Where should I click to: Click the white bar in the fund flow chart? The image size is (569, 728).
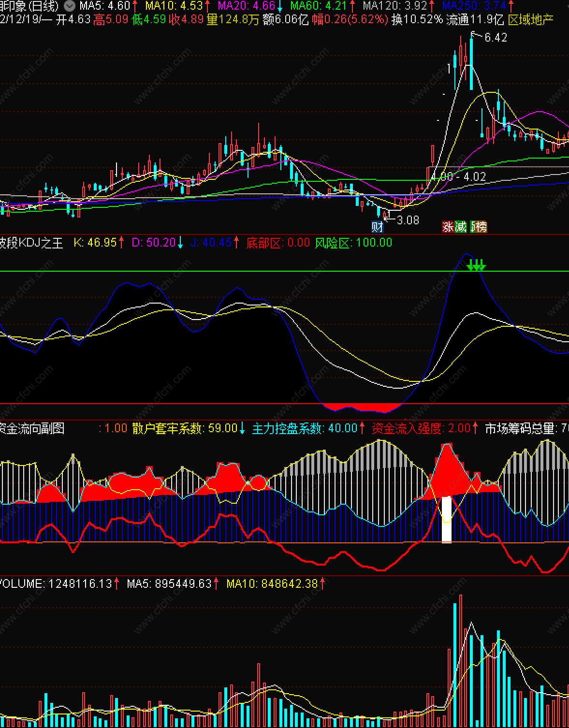point(447,519)
